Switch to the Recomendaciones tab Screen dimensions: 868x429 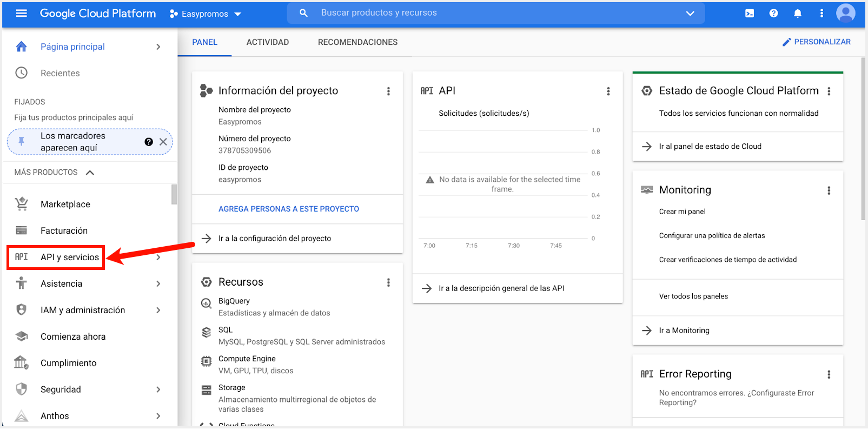(357, 42)
